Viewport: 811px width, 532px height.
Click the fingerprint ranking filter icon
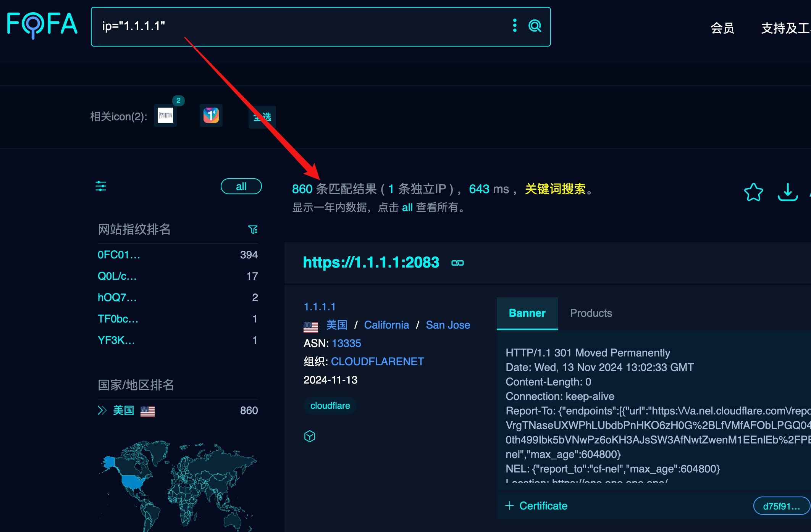253,229
